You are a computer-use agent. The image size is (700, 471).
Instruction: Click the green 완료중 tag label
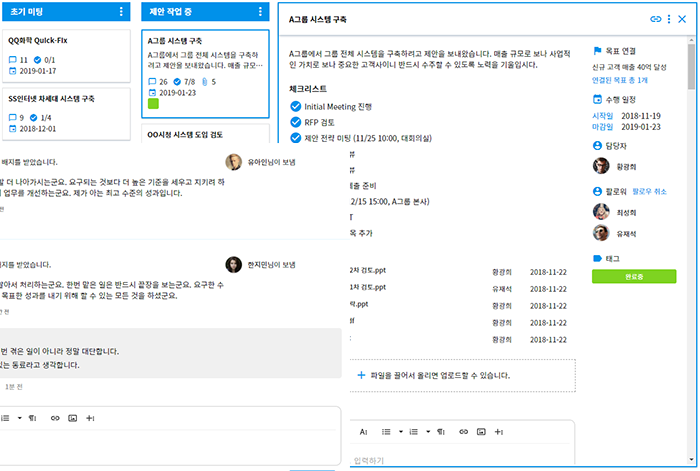[634, 276]
